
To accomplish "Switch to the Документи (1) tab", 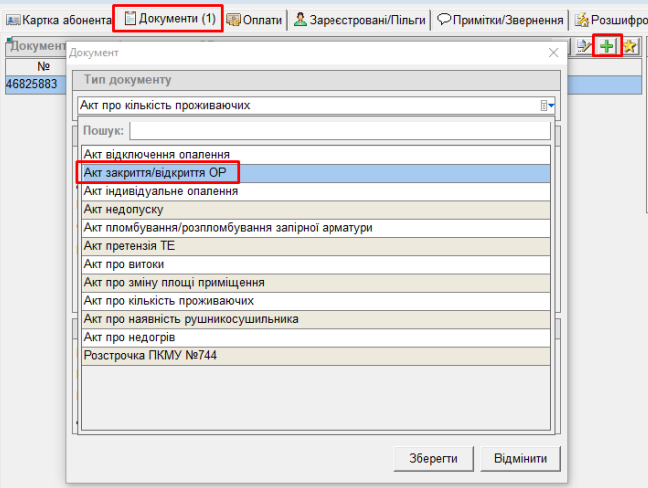I will 168,19.
